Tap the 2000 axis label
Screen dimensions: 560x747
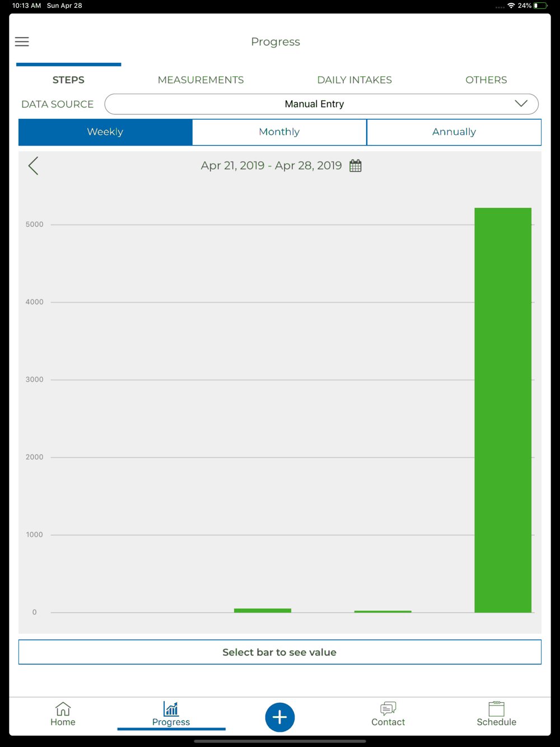tap(34, 457)
